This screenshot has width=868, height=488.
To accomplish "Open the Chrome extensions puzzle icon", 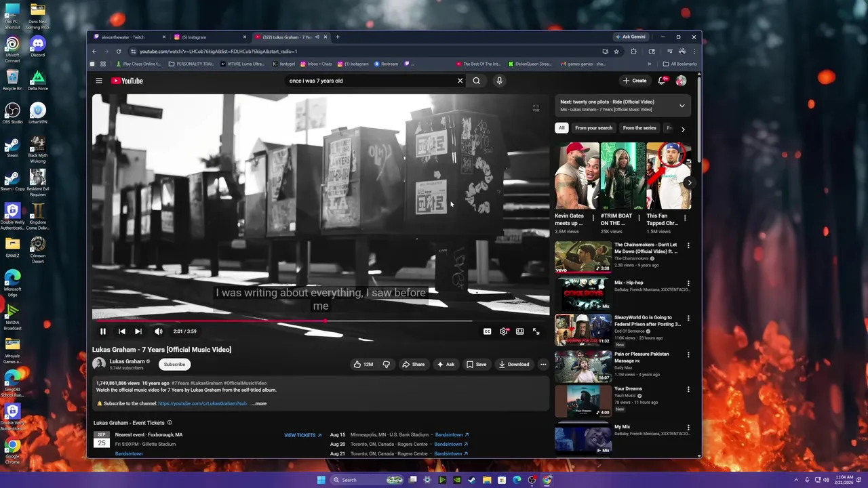I will tap(634, 52).
